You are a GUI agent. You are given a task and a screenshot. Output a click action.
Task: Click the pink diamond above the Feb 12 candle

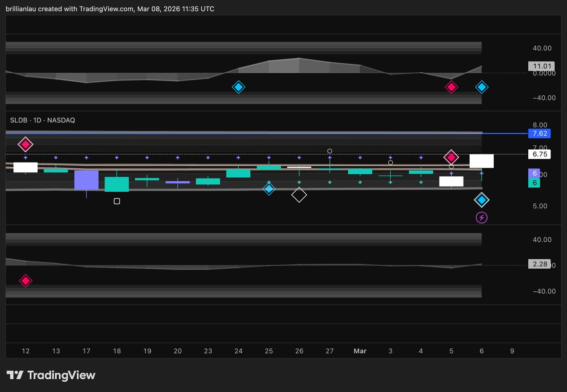tap(26, 144)
